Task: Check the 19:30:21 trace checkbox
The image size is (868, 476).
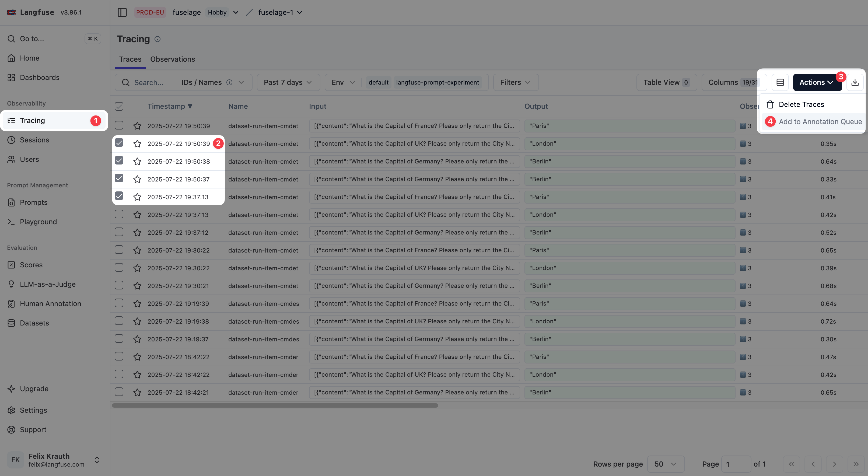Action: (x=119, y=285)
